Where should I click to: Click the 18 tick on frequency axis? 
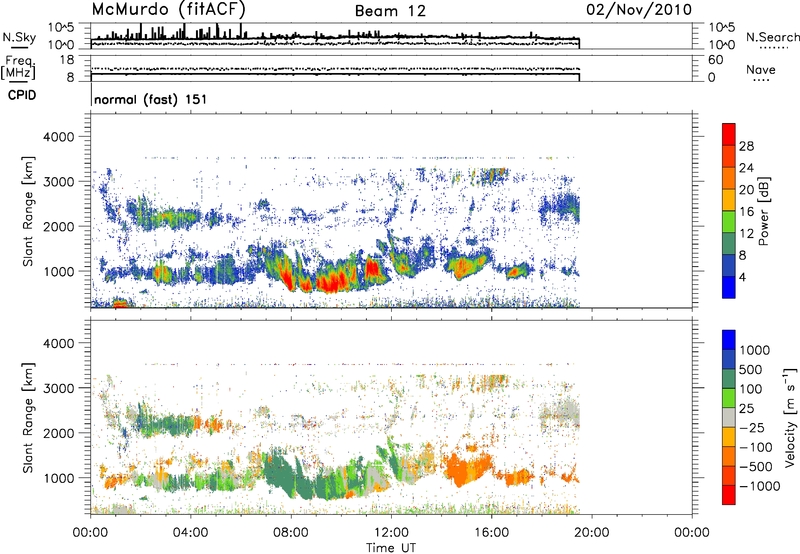[67, 59]
